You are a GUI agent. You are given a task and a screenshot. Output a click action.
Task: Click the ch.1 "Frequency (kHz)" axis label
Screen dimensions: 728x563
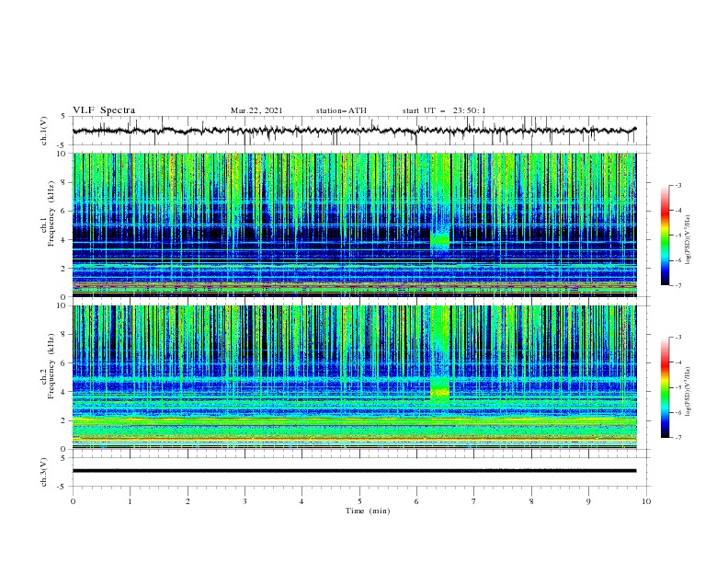pyautogui.click(x=51, y=214)
